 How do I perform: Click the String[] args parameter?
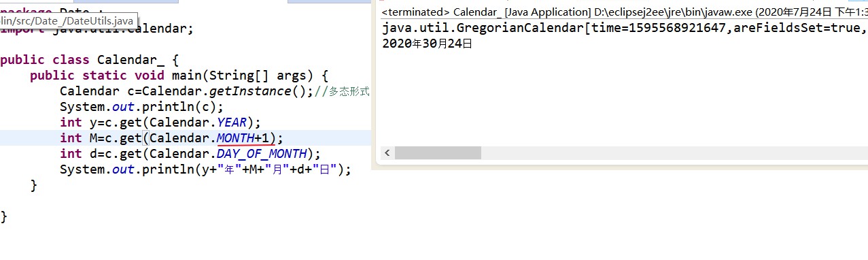click(x=260, y=76)
